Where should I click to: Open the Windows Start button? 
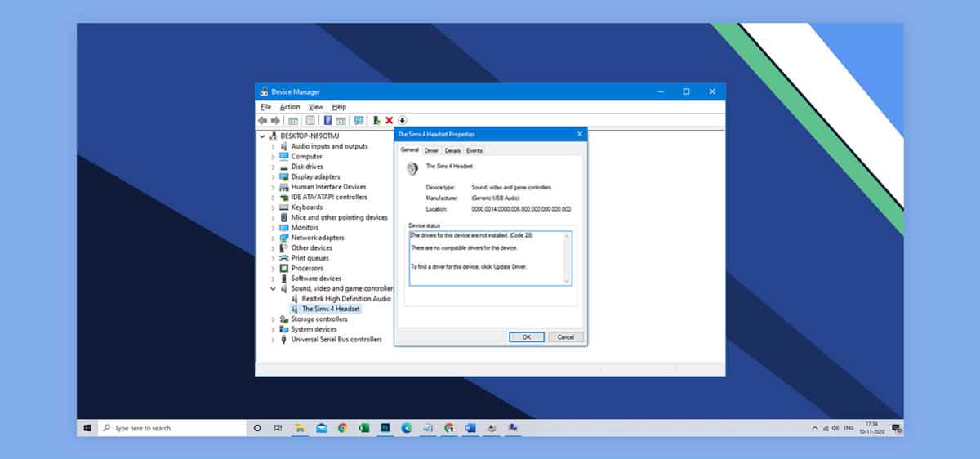point(87,428)
